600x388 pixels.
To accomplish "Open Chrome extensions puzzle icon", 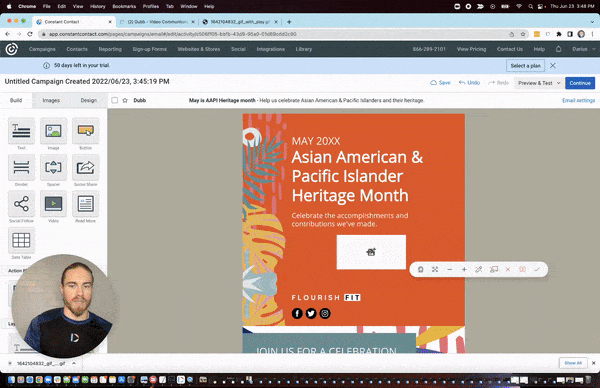I will pyautogui.click(x=559, y=34).
